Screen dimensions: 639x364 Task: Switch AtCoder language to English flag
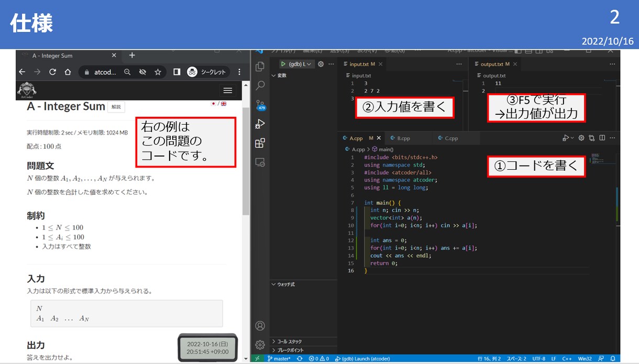point(224,104)
